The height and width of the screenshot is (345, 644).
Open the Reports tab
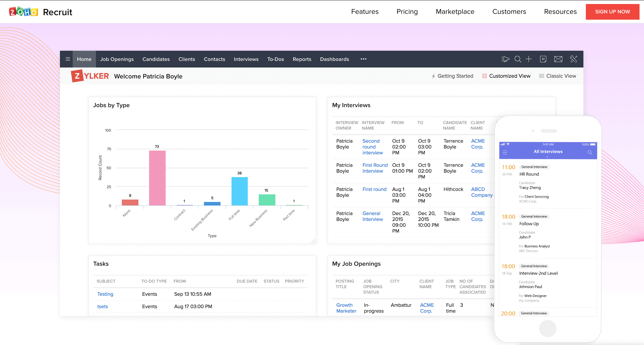(x=302, y=59)
